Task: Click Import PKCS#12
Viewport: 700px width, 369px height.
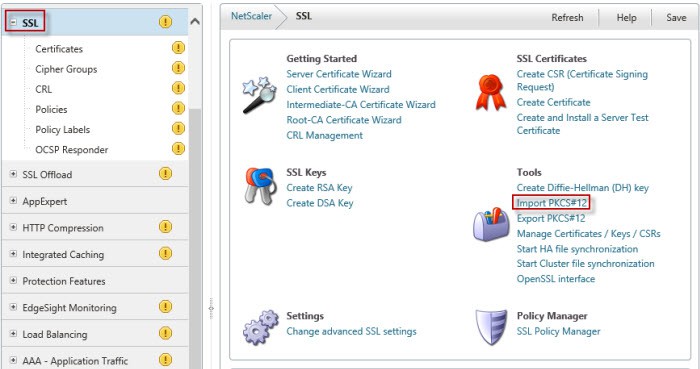Action: point(551,203)
